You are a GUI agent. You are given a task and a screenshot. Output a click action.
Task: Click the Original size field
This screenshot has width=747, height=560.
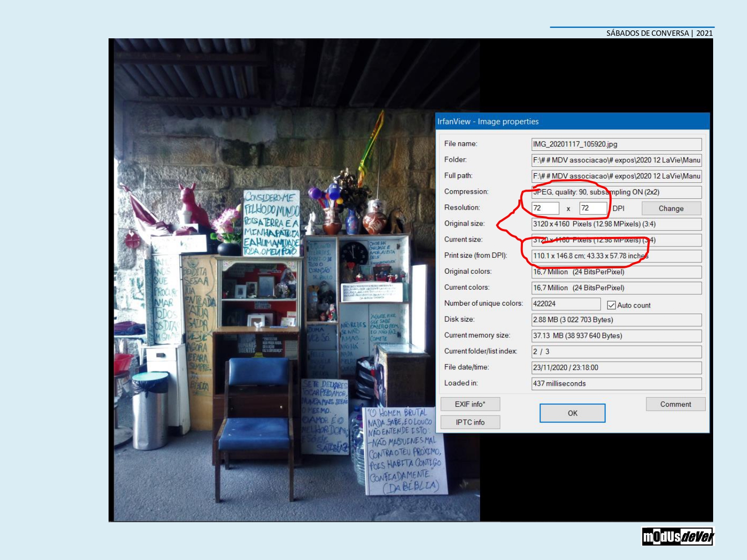click(x=616, y=224)
